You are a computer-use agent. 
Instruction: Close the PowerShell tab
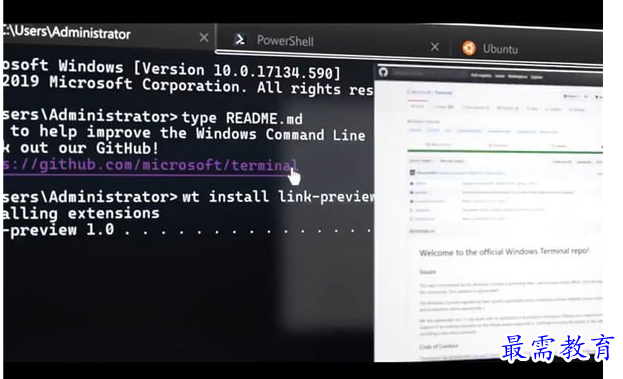point(435,47)
